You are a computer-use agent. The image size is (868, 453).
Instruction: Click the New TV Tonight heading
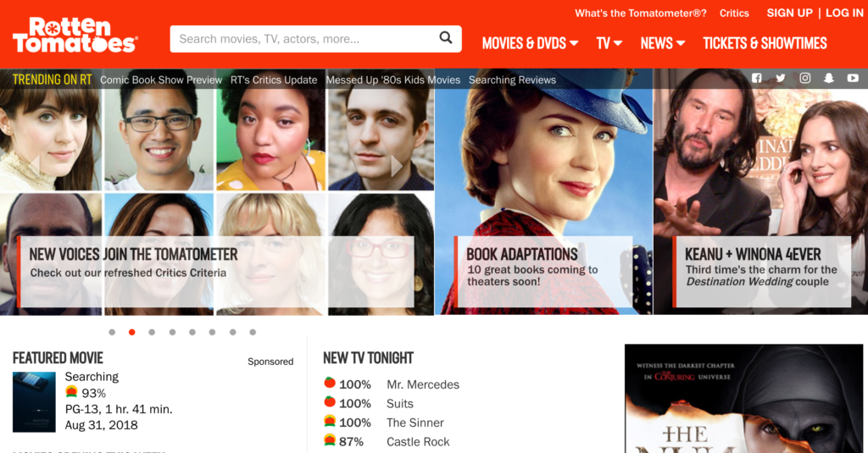coord(368,358)
